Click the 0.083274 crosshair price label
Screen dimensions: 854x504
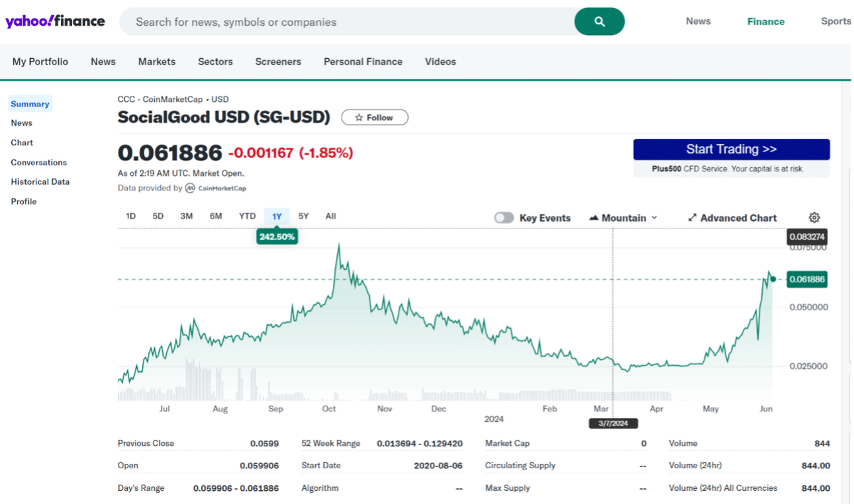click(x=807, y=236)
